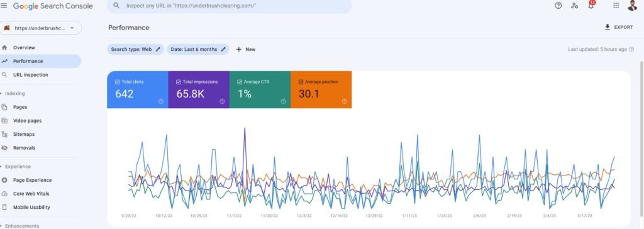Click the export download icon
This screenshot has height=229, width=644.
pos(608,27)
